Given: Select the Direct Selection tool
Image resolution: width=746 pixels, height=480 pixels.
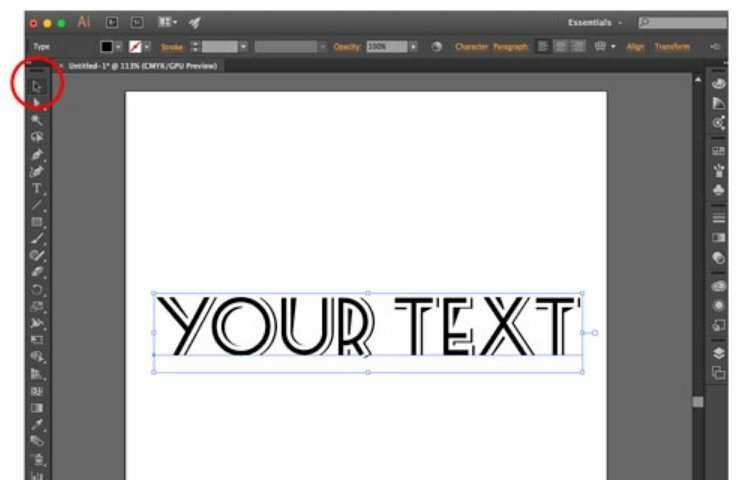Looking at the screenshot, I should [37, 102].
